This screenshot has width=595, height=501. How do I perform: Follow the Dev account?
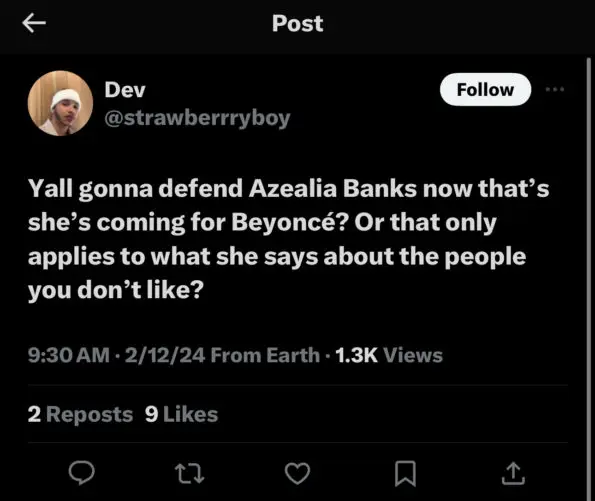pyautogui.click(x=485, y=90)
